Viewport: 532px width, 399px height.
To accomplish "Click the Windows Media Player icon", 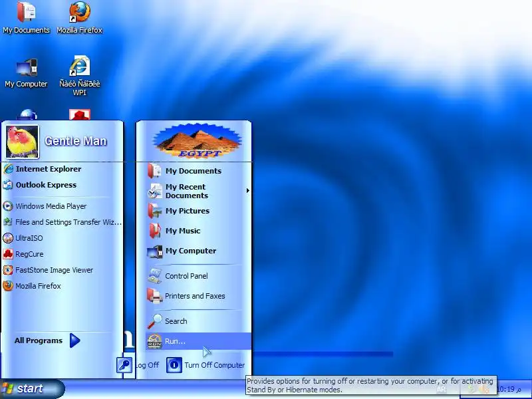I will pyautogui.click(x=8, y=206).
